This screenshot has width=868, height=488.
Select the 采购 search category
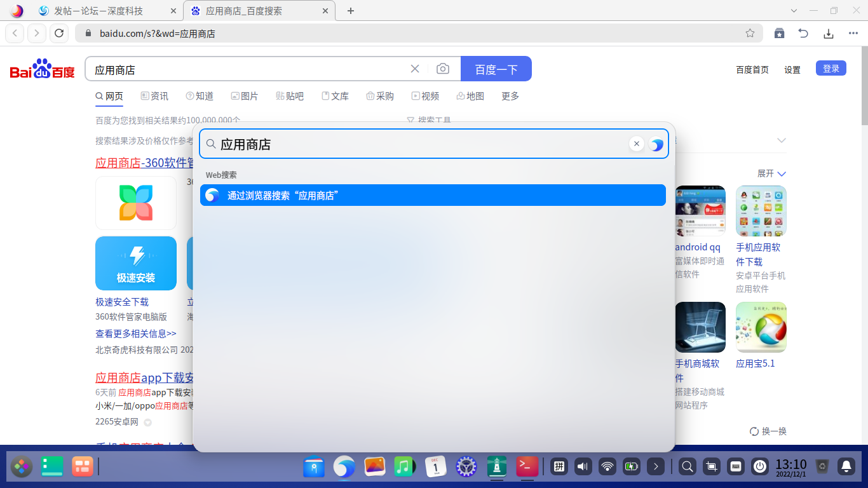[380, 96]
